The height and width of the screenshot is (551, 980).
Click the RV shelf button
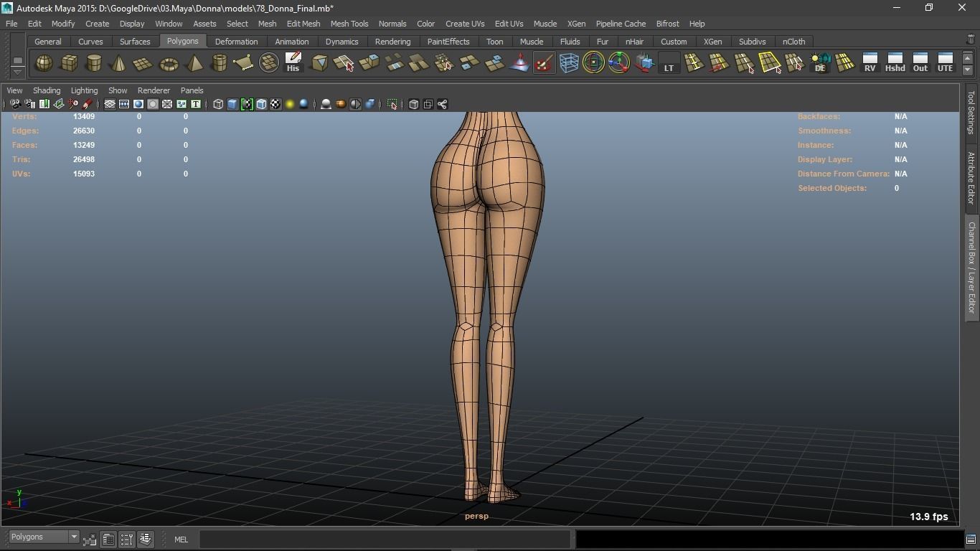coord(870,64)
